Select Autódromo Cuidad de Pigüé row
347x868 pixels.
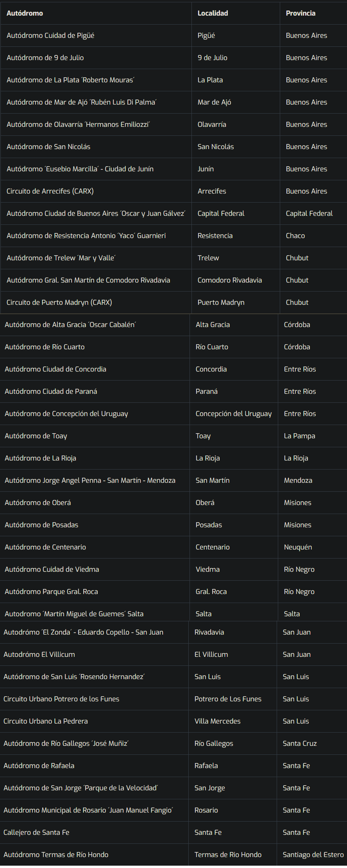click(50, 36)
